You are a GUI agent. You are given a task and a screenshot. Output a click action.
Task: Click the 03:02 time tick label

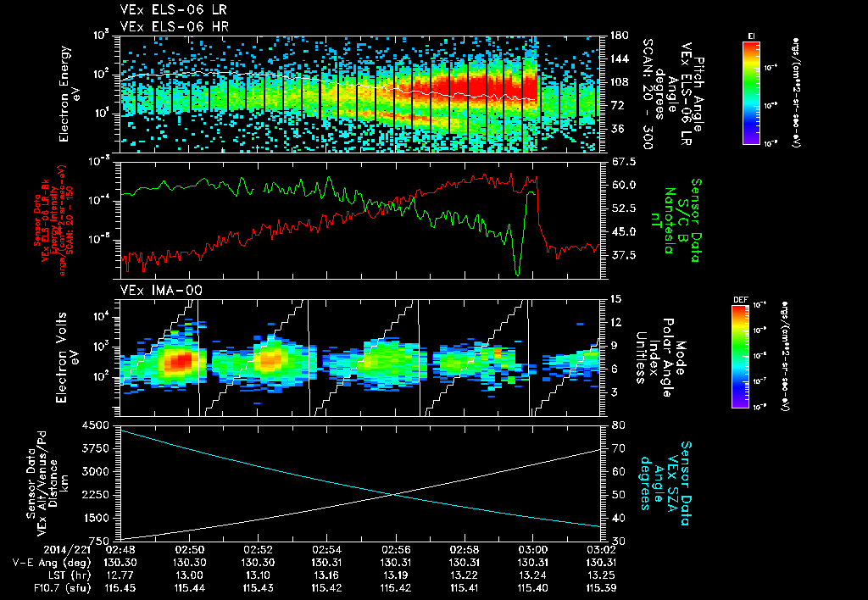click(x=601, y=550)
